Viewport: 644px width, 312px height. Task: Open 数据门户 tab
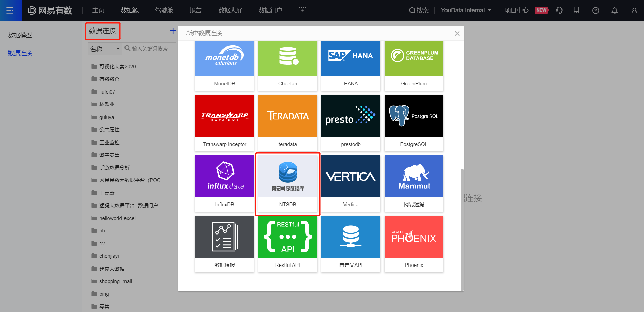270,10
